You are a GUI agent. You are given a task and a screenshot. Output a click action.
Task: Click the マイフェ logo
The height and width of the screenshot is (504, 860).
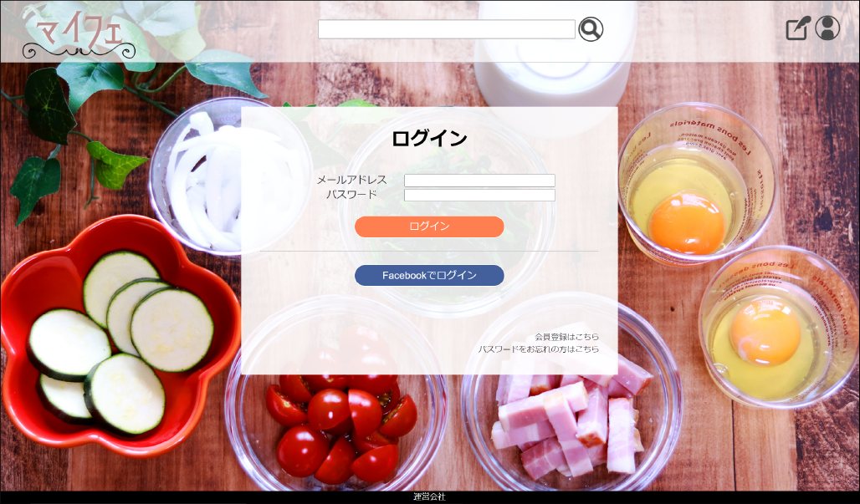pos(79,34)
